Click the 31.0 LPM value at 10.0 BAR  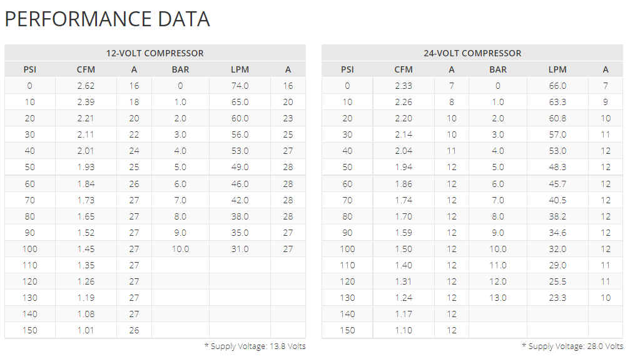[x=240, y=249]
